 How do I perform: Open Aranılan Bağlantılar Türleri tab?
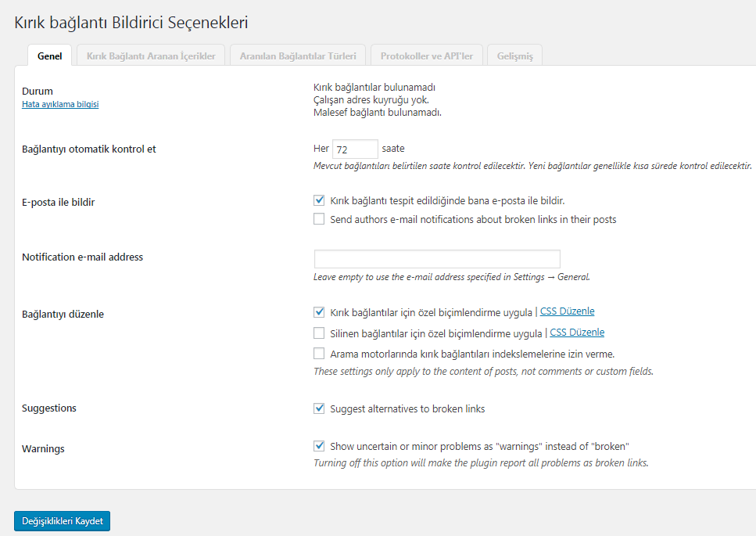[298, 56]
